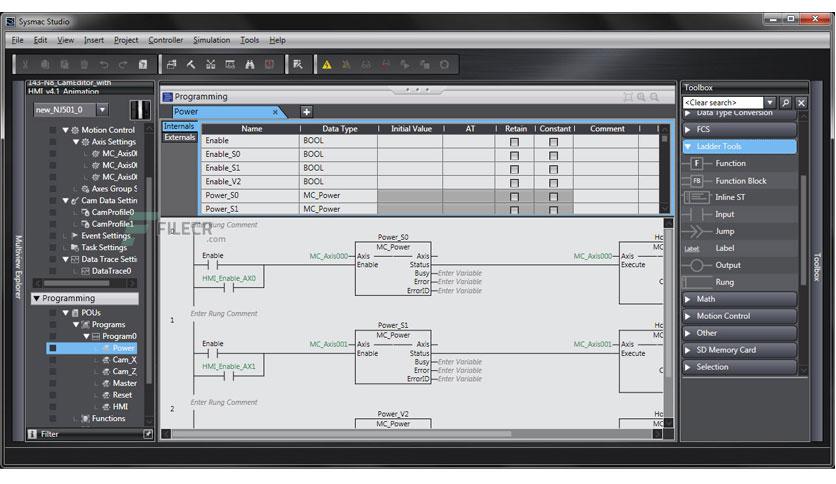Click the fit-to-window icon in Programming header
Image resolution: width=836 pixels, height=484 pixels.
click(x=628, y=97)
